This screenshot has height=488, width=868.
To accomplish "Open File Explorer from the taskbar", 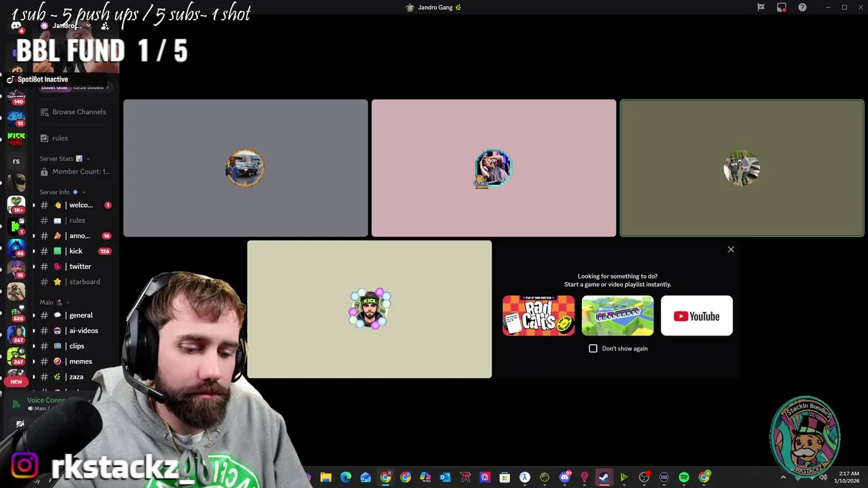I will 325,477.
